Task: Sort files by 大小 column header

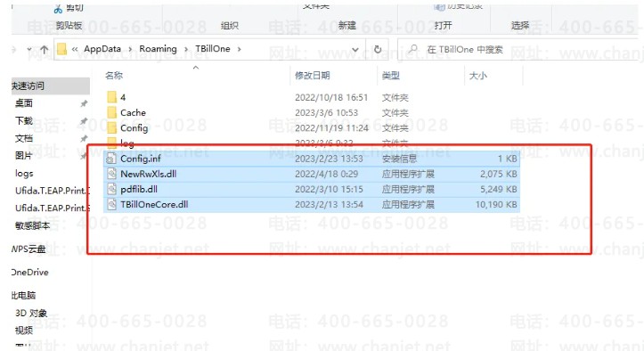Action: (x=477, y=75)
